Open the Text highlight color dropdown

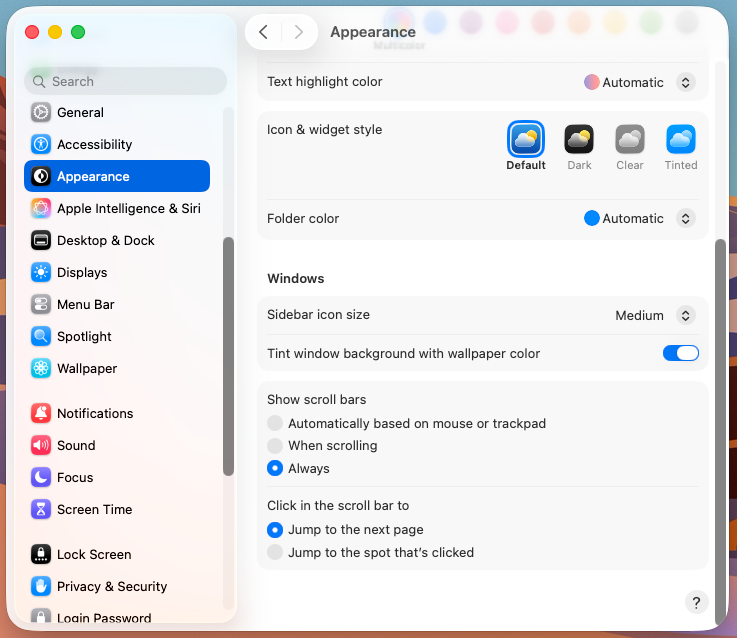[x=685, y=83]
